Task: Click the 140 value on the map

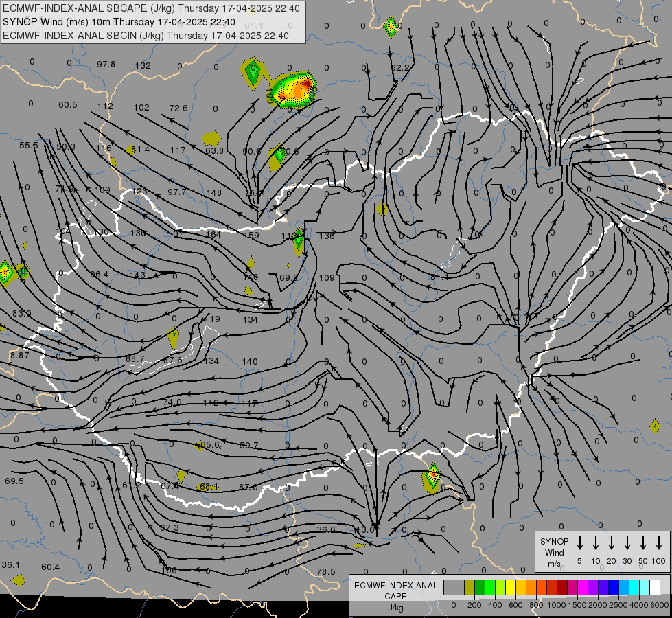Action: [x=250, y=362]
